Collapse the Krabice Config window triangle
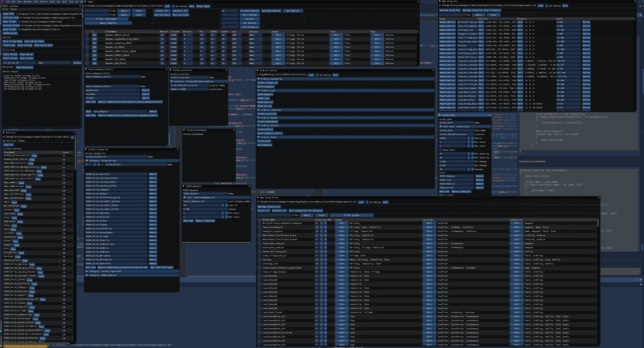The height and width of the screenshot is (348, 644). 258,71
